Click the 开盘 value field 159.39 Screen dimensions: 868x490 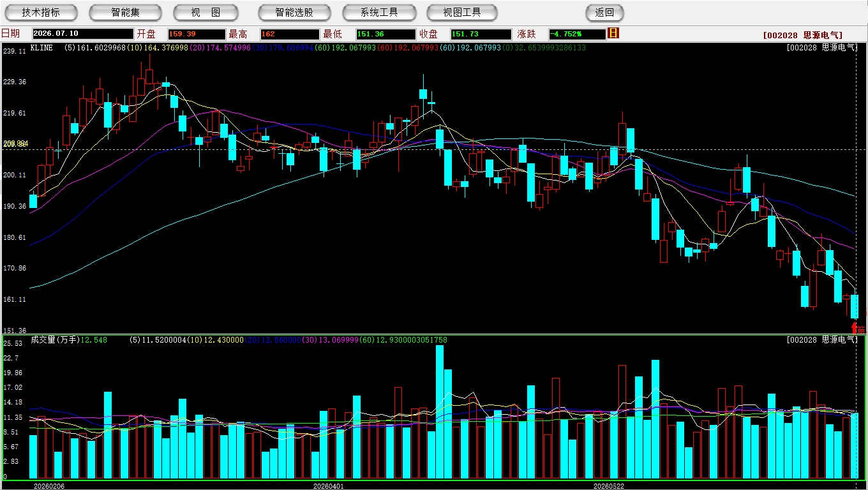click(197, 34)
